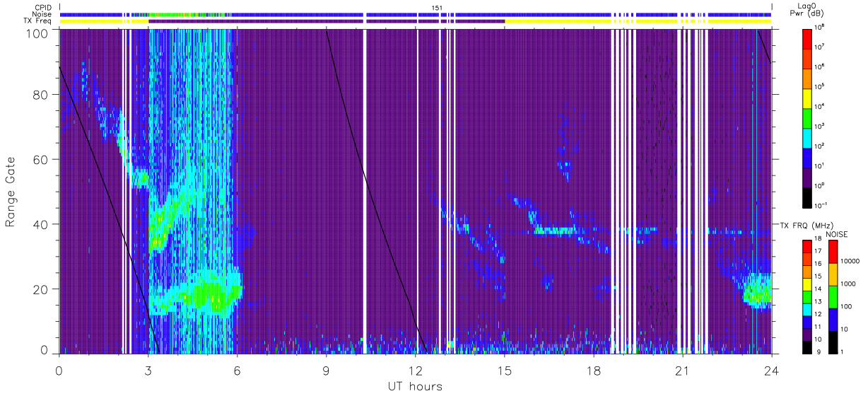Click the black segment of the Lag0 Pwr colorbar
Viewport: 868px width, 401px height.
point(807,197)
